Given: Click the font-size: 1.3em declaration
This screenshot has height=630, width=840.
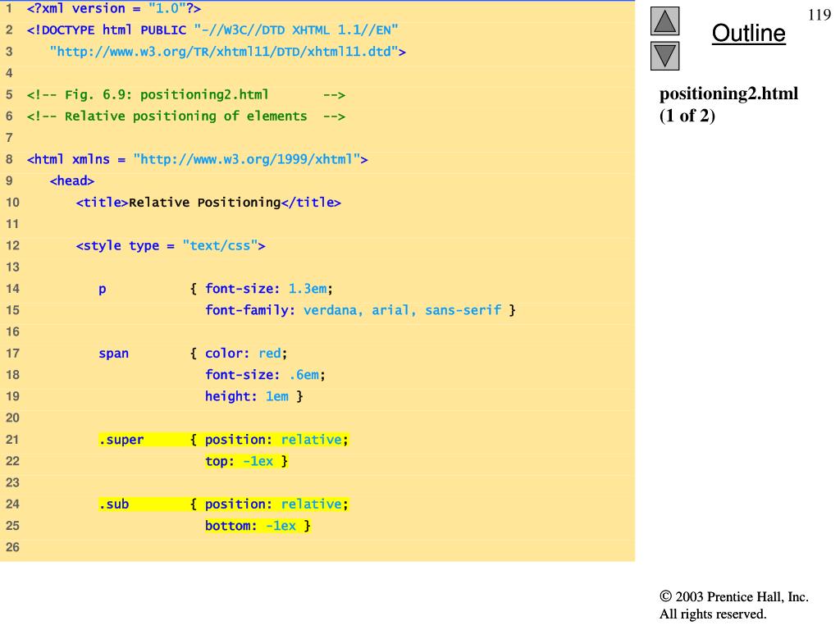Looking at the screenshot, I should point(269,289).
